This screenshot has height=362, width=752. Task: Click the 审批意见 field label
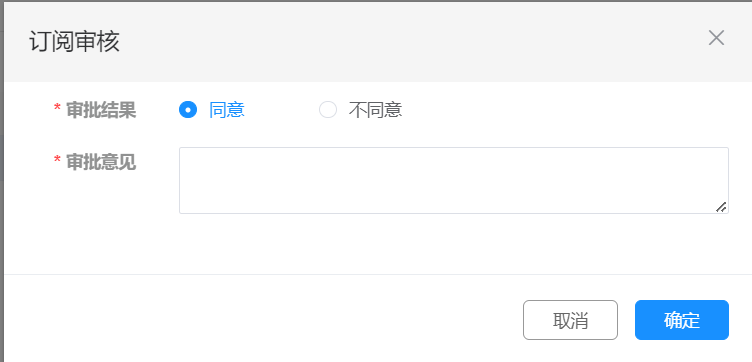tap(101, 163)
